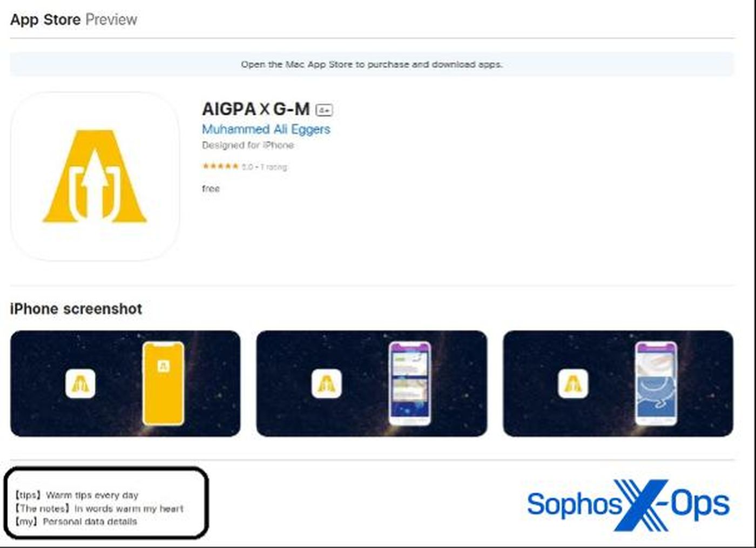Click the Preview label beside App Store

click(x=111, y=19)
